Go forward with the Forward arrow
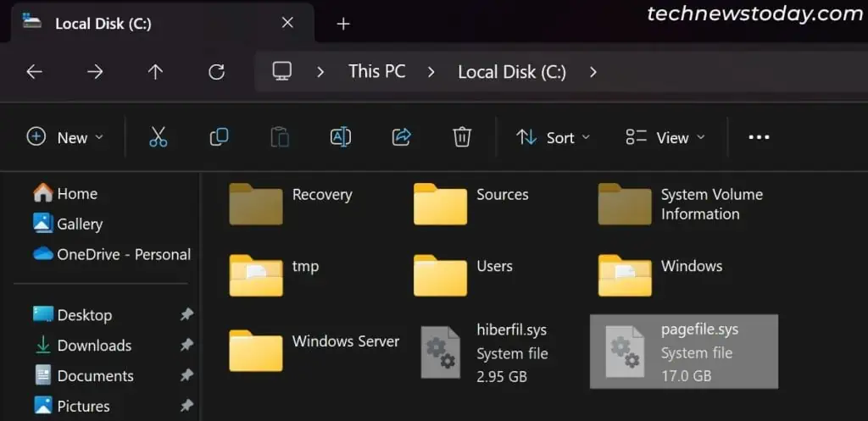The width and height of the screenshot is (868, 421). tap(95, 71)
